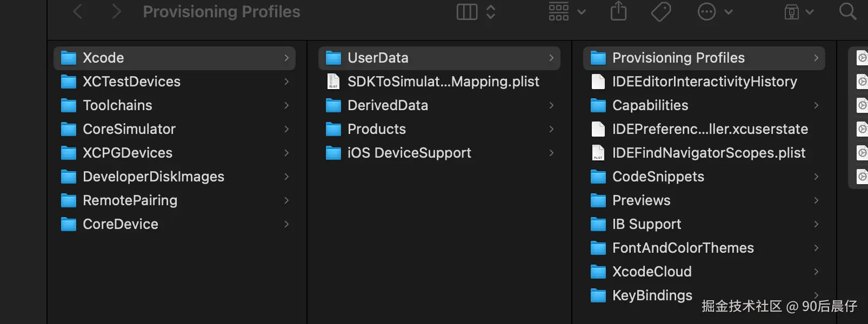Click the Search magnifier icon

click(847, 11)
